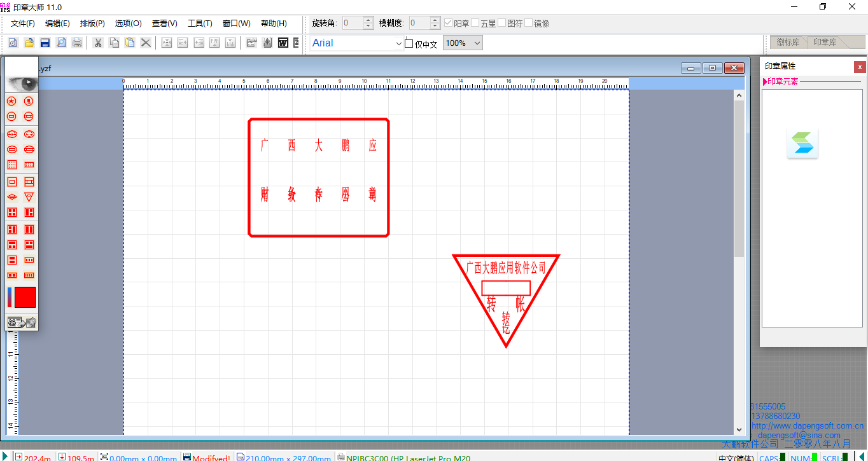Select the diamond stamp template
868x461 pixels.
click(11, 197)
